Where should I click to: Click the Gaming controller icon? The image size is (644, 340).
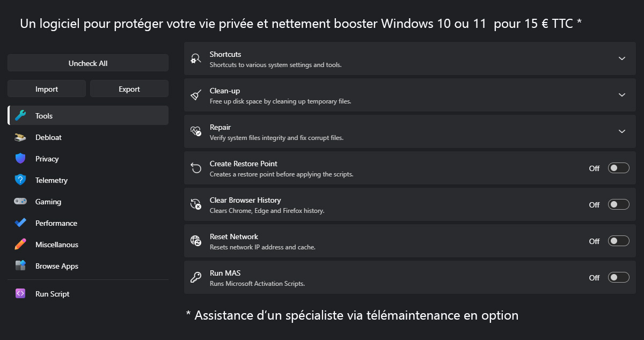pyautogui.click(x=20, y=202)
